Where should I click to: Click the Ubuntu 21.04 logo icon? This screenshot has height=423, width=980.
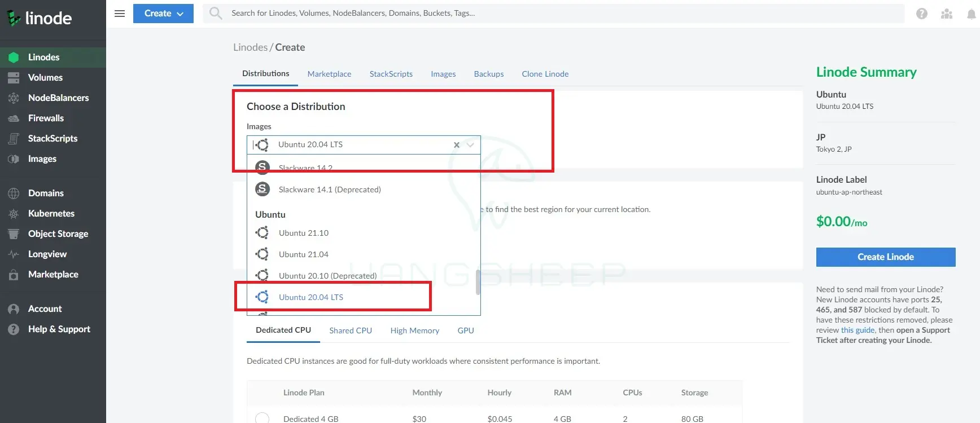(x=262, y=254)
